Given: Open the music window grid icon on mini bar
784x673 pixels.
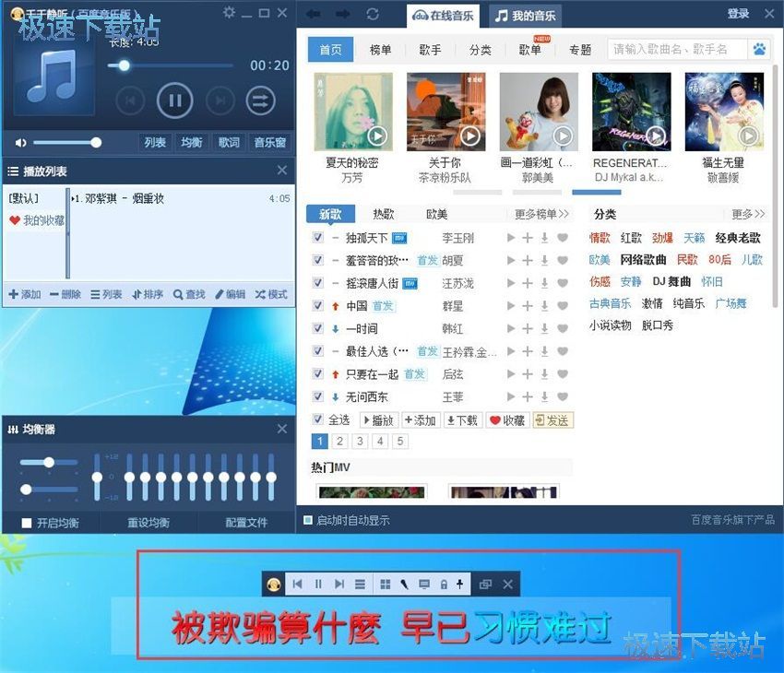Looking at the screenshot, I should [x=385, y=584].
